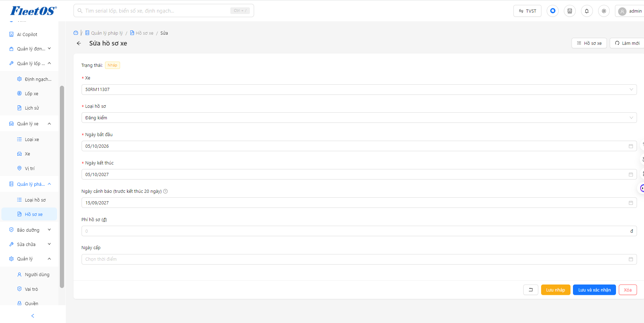Screen dimensions: 644x323
Task: Collapse Quản lý xe menu group
Action: (30, 124)
